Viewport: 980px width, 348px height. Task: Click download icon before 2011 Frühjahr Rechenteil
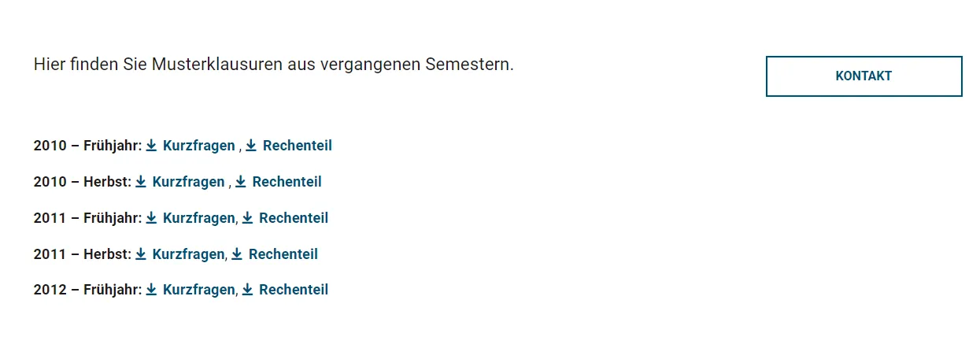(247, 218)
